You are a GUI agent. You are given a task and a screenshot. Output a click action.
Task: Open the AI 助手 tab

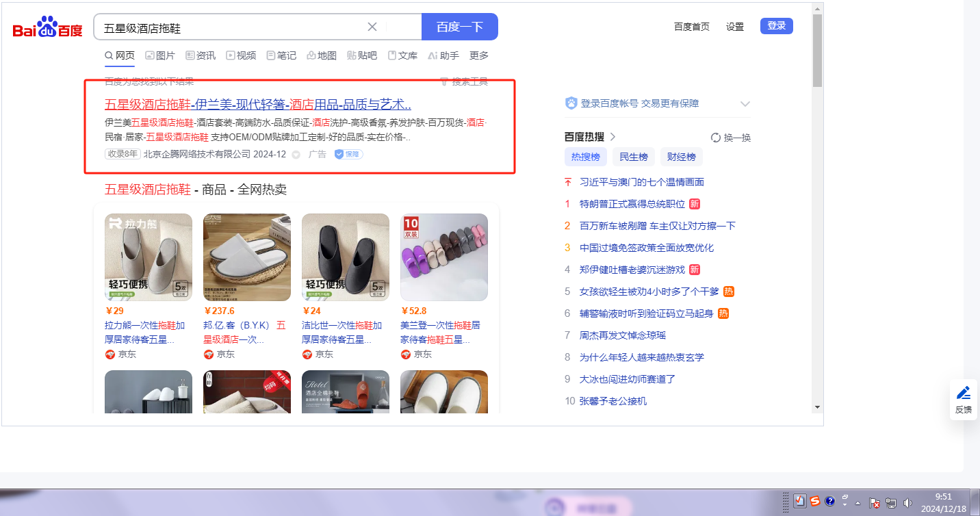tap(443, 55)
